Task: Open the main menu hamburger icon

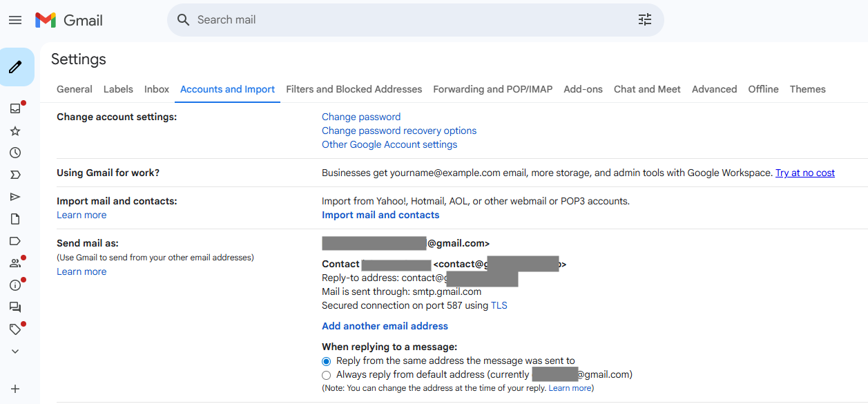Action: click(x=15, y=20)
